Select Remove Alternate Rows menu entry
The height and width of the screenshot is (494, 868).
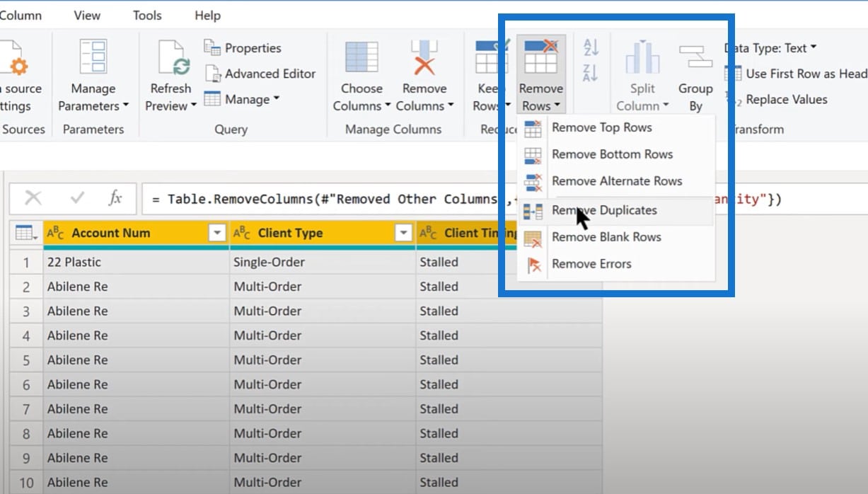click(615, 182)
